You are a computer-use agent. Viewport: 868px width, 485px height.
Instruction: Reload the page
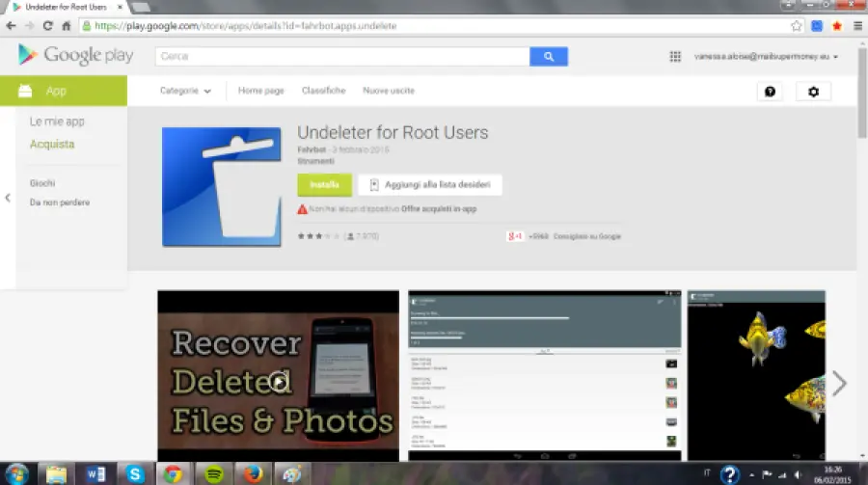pyautogui.click(x=47, y=25)
